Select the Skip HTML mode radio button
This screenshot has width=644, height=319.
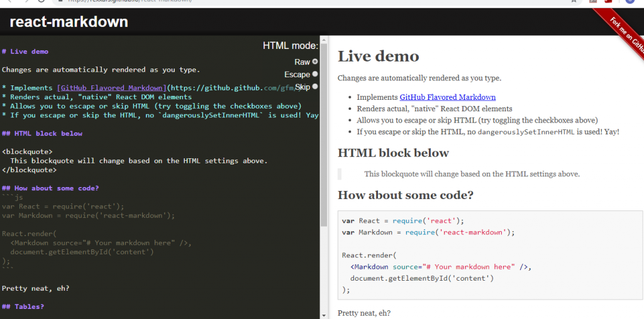click(315, 87)
